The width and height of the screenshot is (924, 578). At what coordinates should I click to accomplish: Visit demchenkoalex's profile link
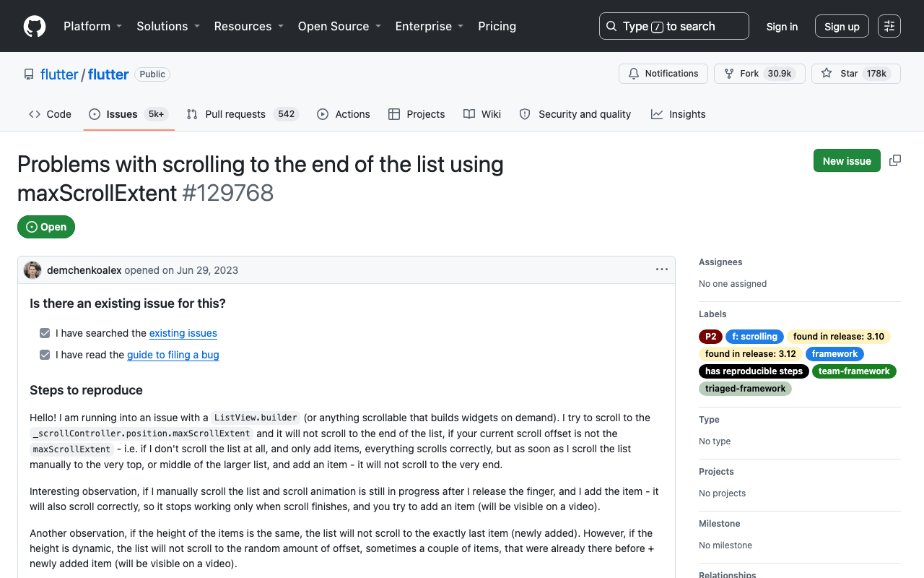click(84, 270)
